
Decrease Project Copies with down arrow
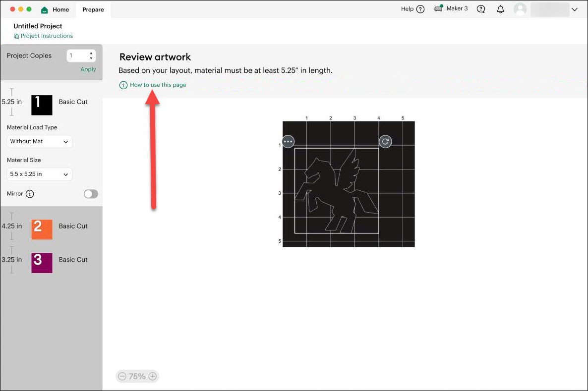coord(91,58)
